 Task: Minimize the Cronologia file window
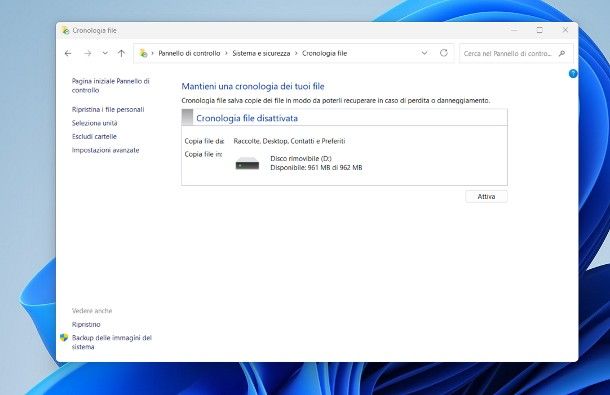pos(514,30)
